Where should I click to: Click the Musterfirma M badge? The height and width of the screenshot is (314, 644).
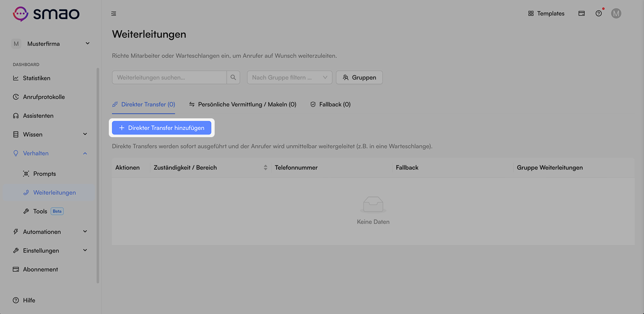click(x=16, y=44)
